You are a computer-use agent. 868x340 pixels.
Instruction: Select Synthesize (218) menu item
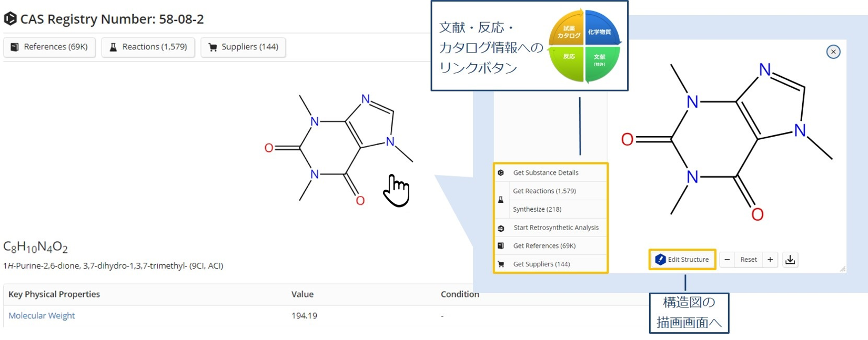click(537, 209)
